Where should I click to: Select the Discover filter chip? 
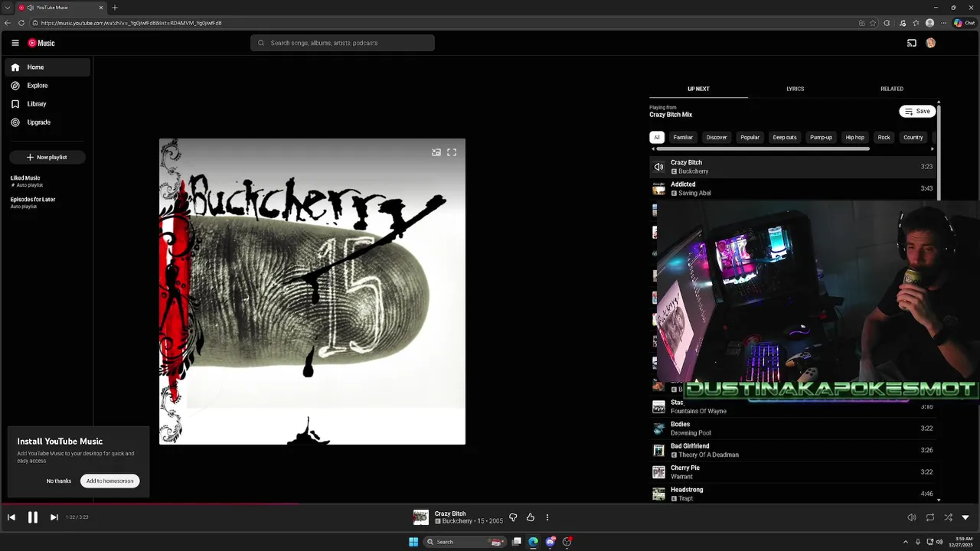pos(717,138)
